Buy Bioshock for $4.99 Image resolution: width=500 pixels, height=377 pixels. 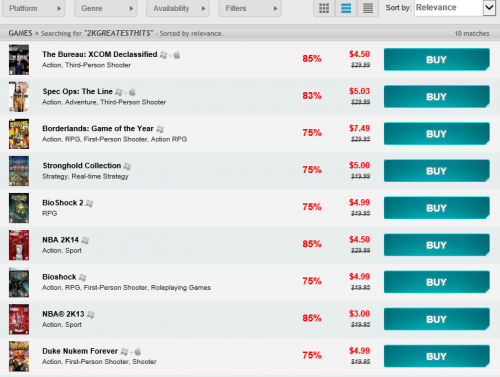437,282
